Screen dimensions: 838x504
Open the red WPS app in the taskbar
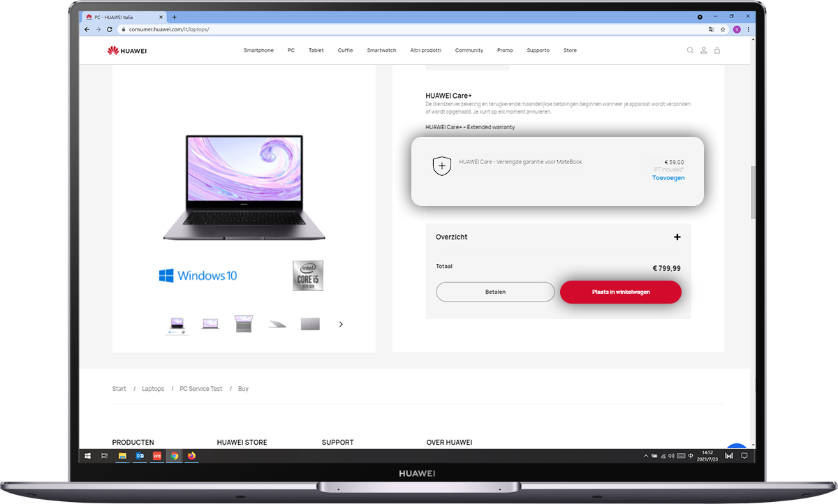157,456
